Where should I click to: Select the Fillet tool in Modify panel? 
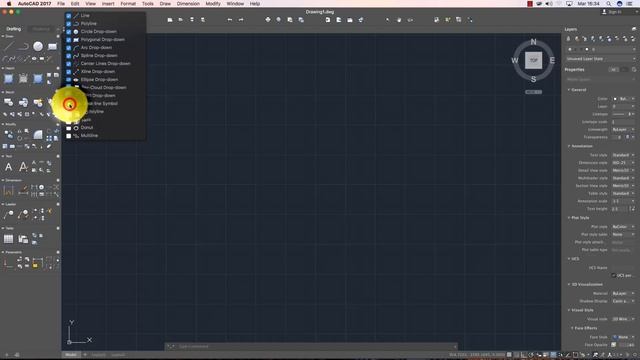coord(38,134)
